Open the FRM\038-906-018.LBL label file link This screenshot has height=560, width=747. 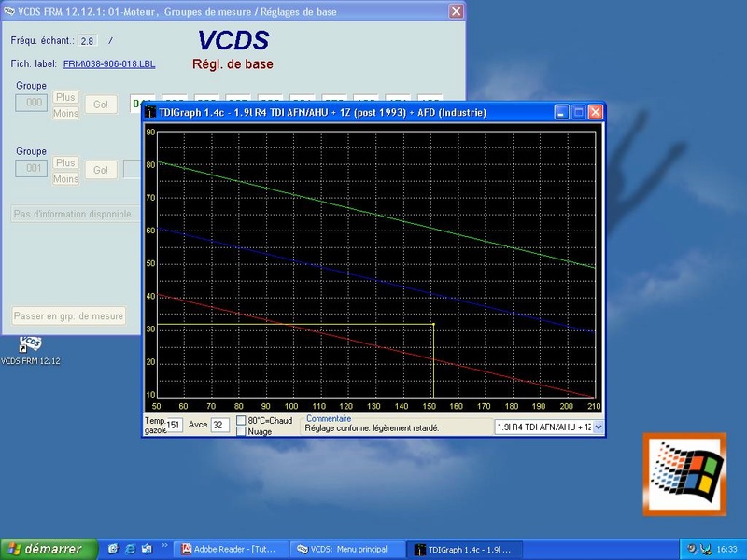click(109, 63)
